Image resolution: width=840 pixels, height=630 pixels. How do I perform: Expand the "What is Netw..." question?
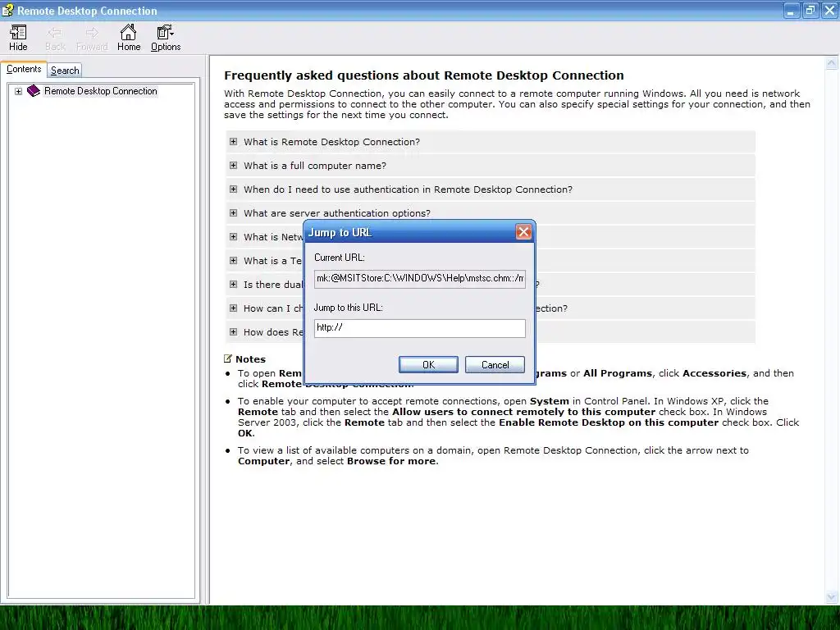click(x=233, y=237)
